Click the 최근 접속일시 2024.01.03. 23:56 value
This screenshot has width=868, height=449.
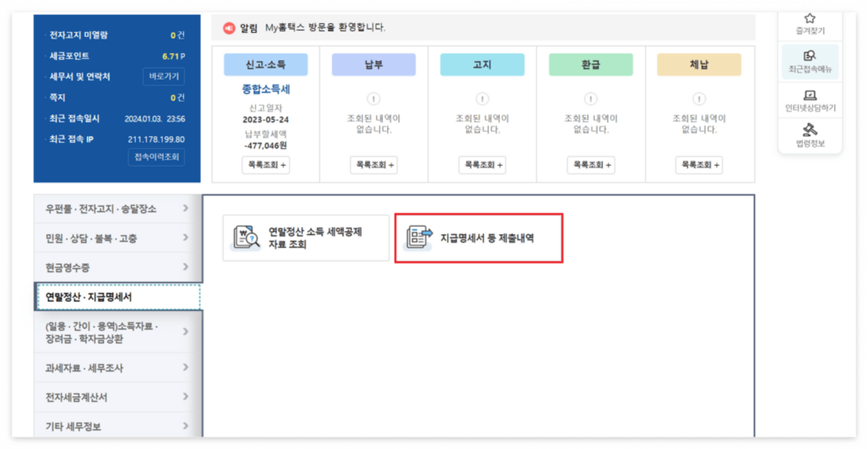click(x=154, y=119)
